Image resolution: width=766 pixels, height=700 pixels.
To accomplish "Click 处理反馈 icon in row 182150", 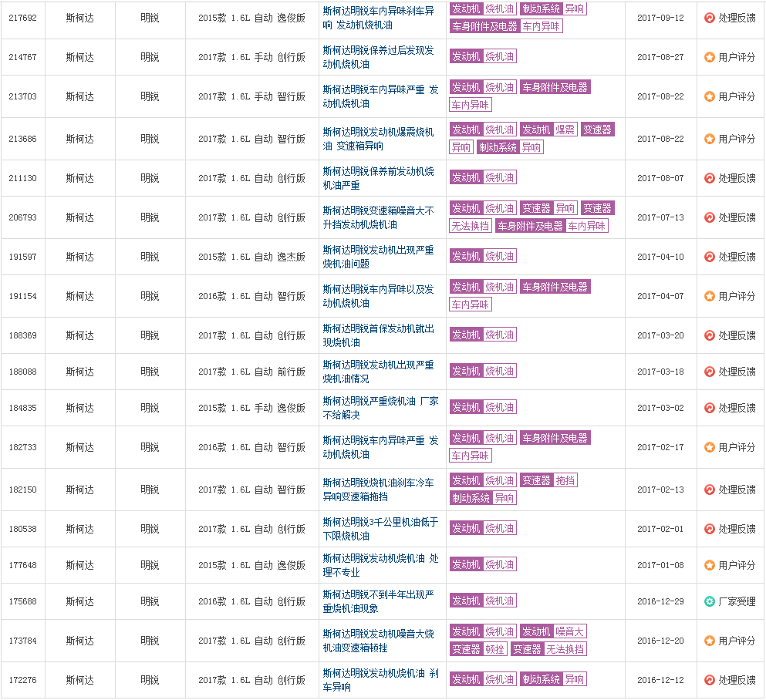I will (710, 490).
